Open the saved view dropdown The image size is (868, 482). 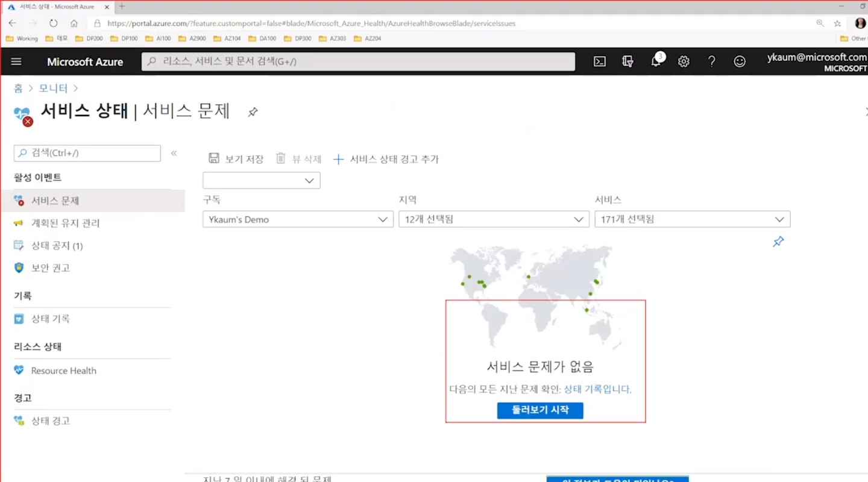tap(262, 180)
